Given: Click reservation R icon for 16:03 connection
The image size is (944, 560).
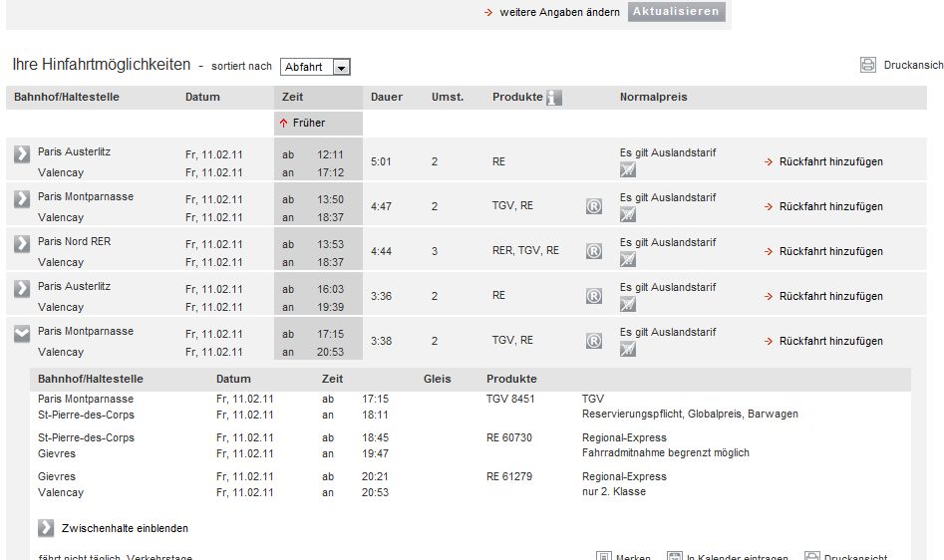Looking at the screenshot, I should coord(593,296).
